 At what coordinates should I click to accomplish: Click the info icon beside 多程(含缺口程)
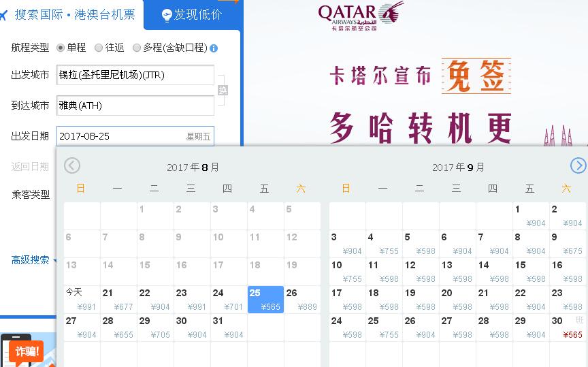click(214, 48)
